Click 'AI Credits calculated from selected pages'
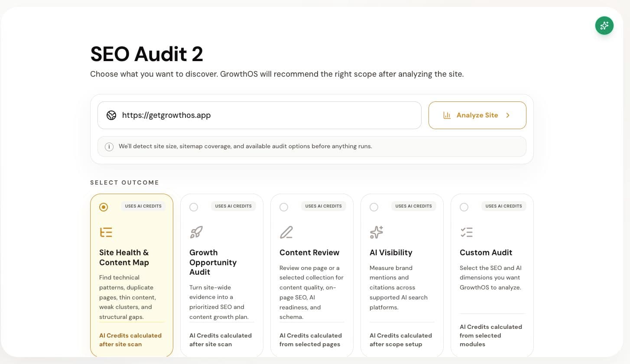 311,340
